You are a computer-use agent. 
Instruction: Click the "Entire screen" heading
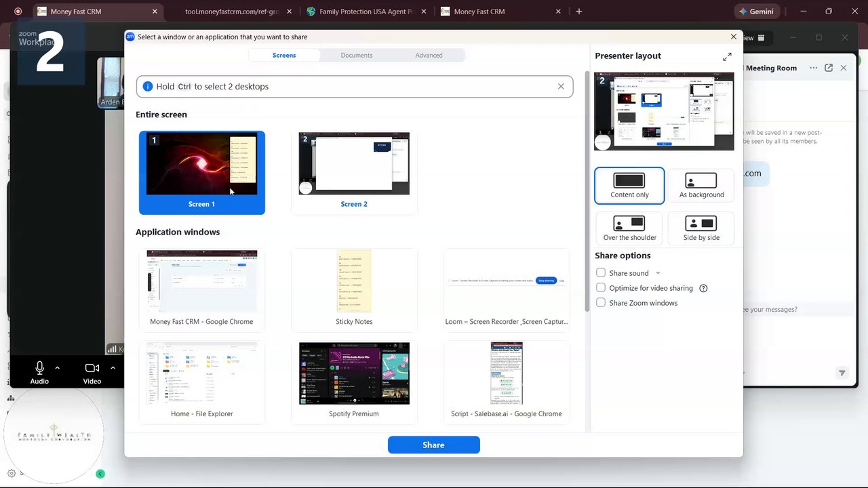point(161,115)
